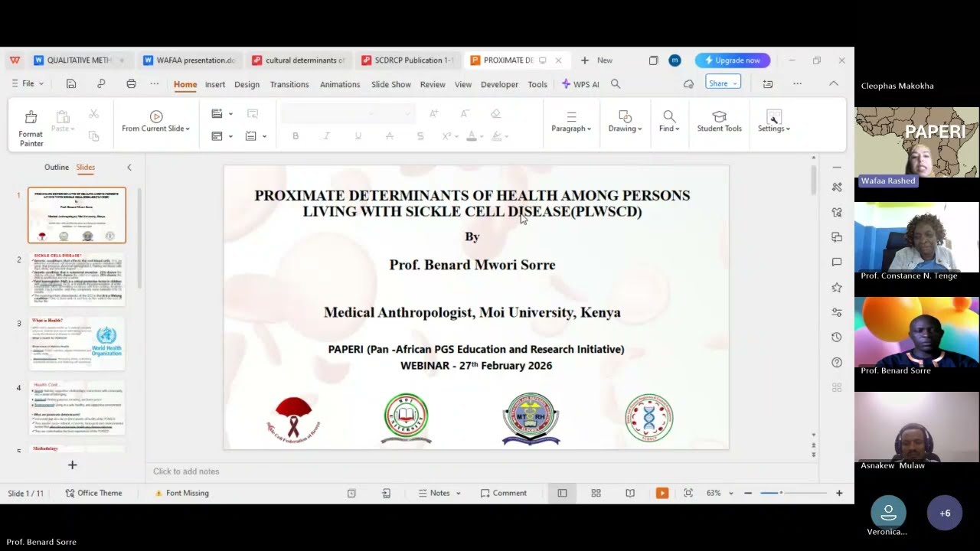Screen dimensions: 980x551
Task: Click the Save icon beside File menu
Action: tap(71, 83)
